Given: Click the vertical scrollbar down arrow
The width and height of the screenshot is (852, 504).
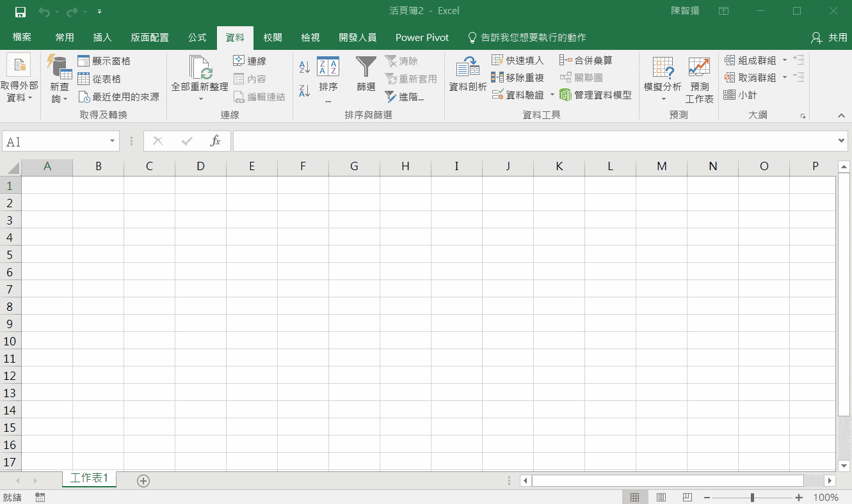Looking at the screenshot, I should tap(844, 466).
